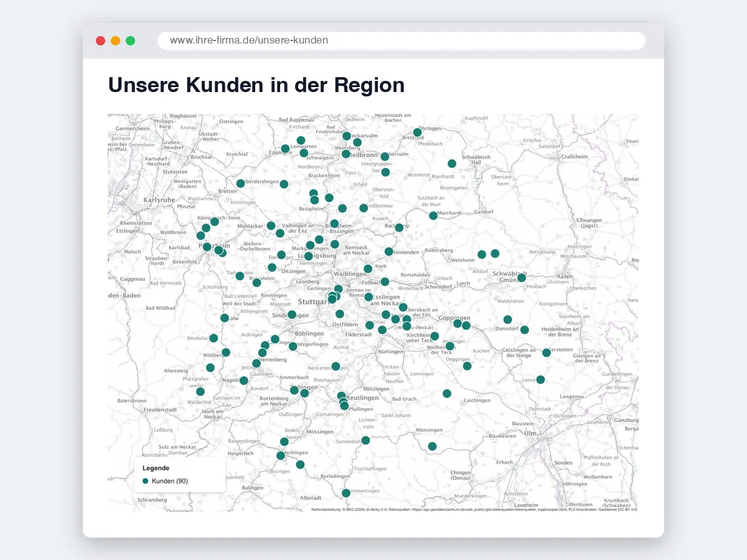747x560 pixels.
Task: Click the marker at Gammertingen
Action: tap(346, 493)
